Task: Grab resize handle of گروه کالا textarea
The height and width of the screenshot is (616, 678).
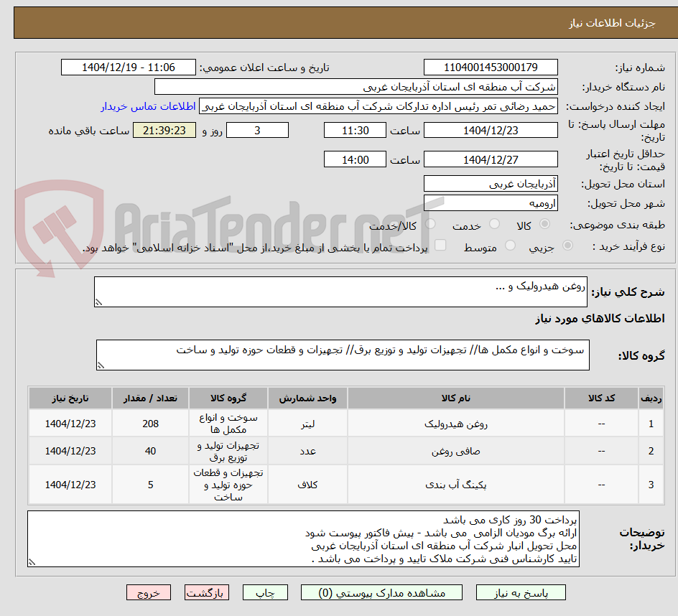Action: pyautogui.click(x=101, y=365)
